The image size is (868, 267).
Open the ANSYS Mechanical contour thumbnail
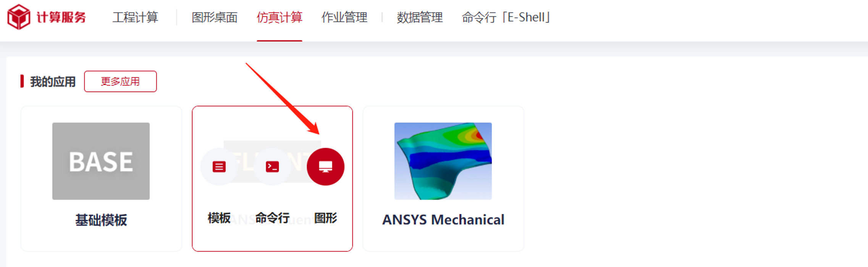click(443, 161)
